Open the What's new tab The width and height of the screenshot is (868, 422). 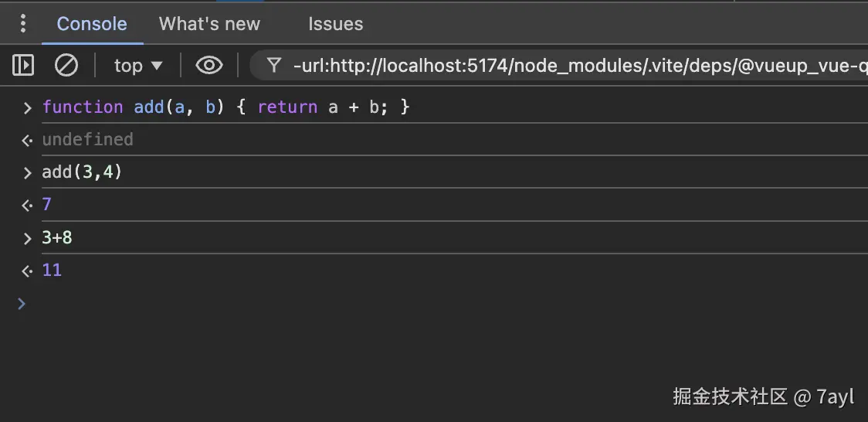209,24
